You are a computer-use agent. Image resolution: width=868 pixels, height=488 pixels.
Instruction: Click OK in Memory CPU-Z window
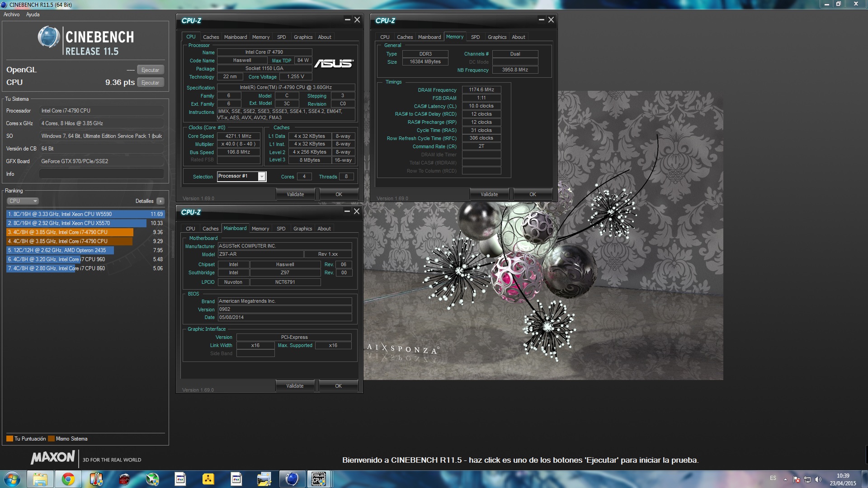(x=533, y=194)
